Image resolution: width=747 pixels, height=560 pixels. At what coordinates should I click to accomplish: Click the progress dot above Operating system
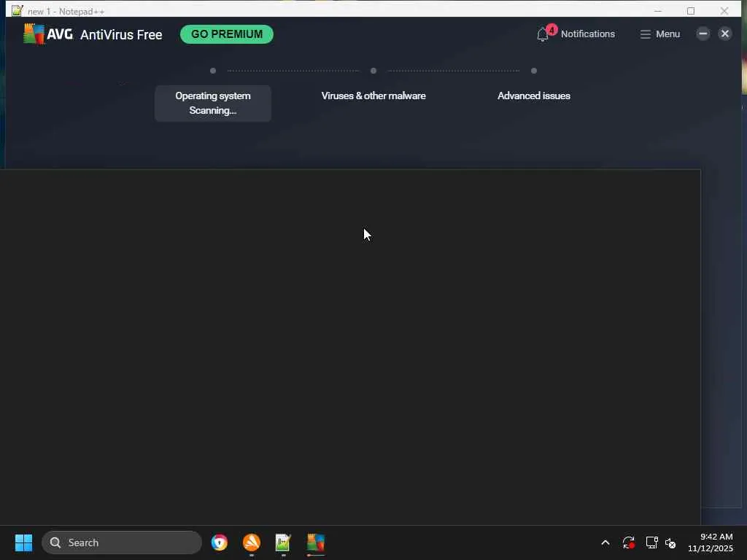(x=213, y=71)
